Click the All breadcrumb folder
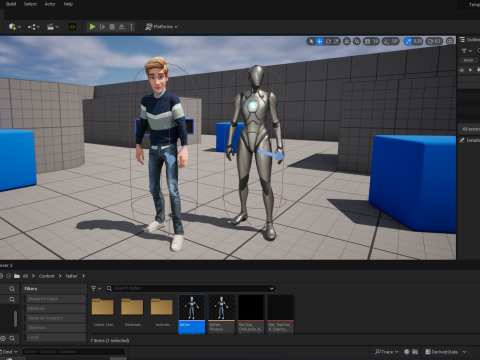 tap(25, 276)
